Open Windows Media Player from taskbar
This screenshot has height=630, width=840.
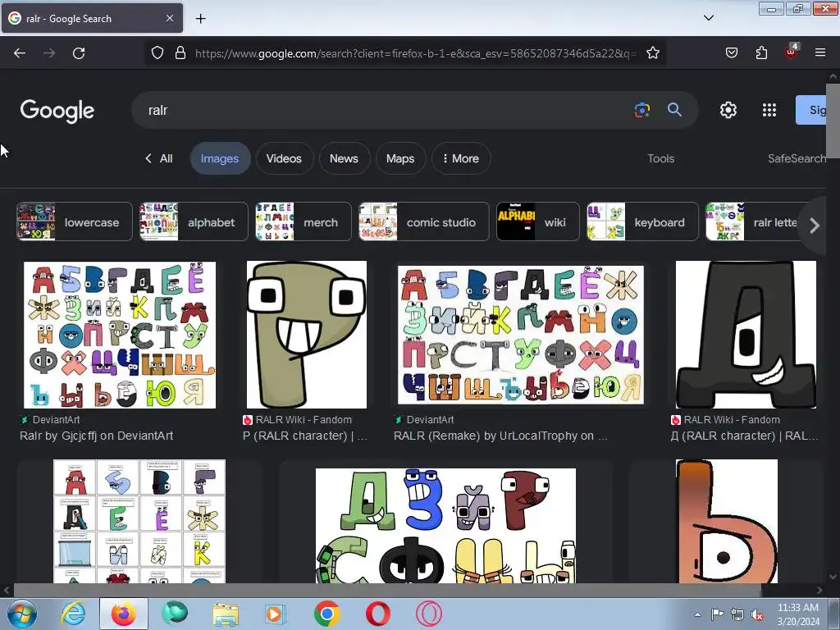[276, 614]
